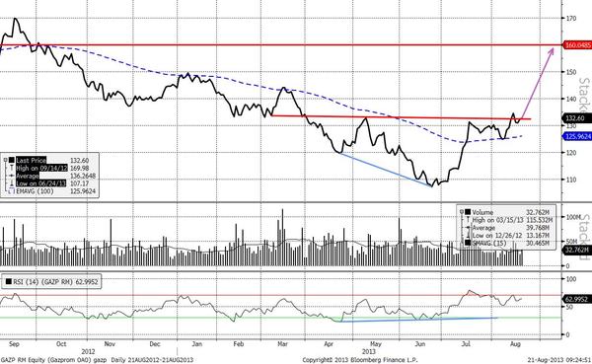Click the High on 09/14/12 marker icon
Image resolution: width=592 pixels, height=364 pixels.
pos(12,168)
